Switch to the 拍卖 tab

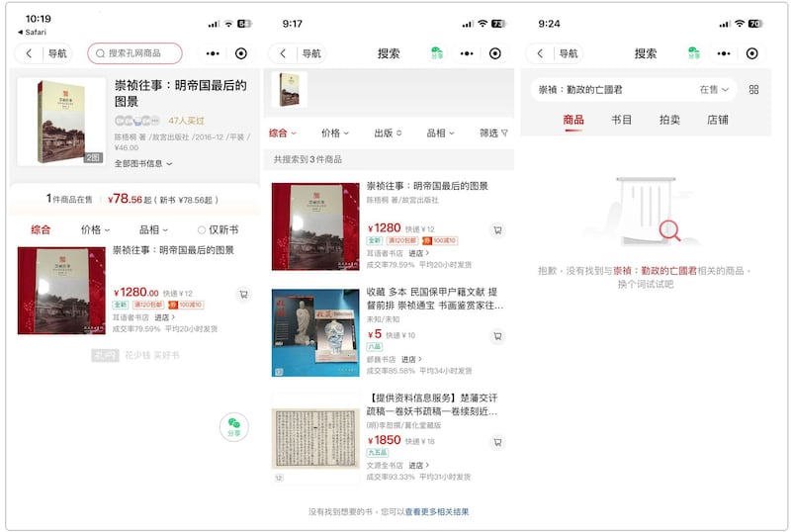click(669, 120)
